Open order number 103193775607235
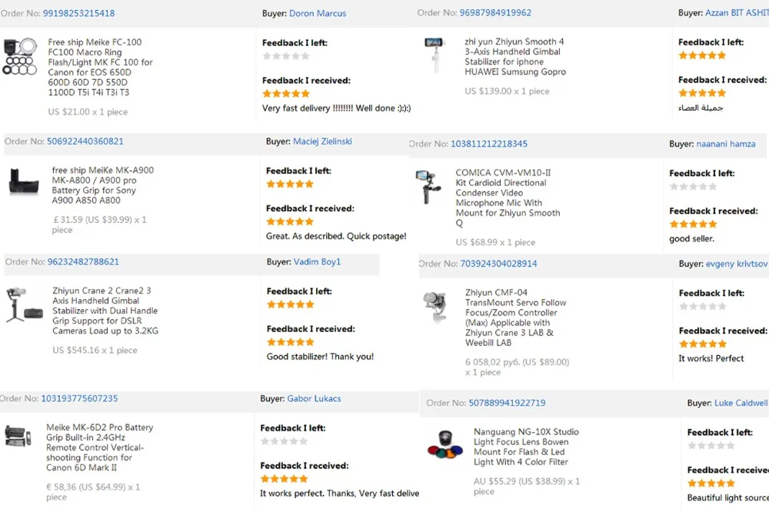This screenshot has height=532, width=769. tap(79, 399)
